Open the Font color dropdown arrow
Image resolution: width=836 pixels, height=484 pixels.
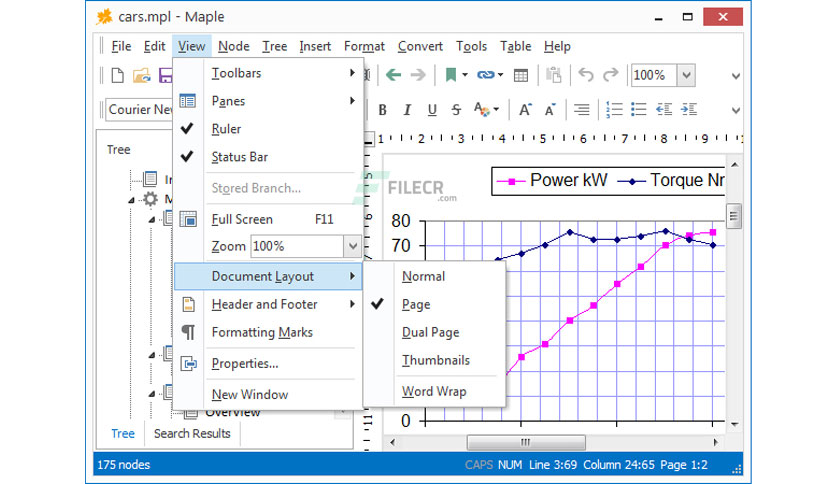(496, 110)
